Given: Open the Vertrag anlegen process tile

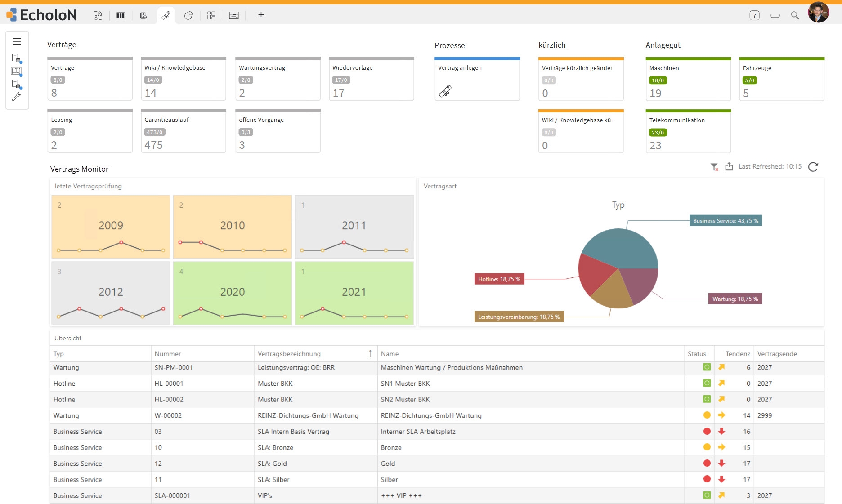Looking at the screenshot, I should click(x=477, y=79).
